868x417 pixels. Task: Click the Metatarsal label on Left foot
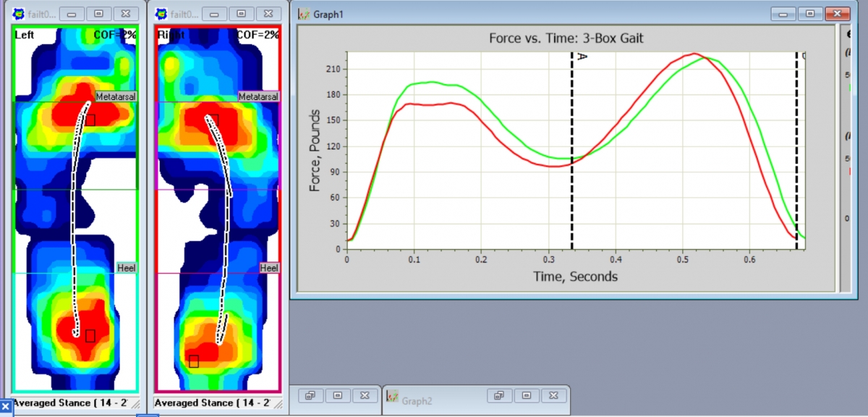(116, 96)
